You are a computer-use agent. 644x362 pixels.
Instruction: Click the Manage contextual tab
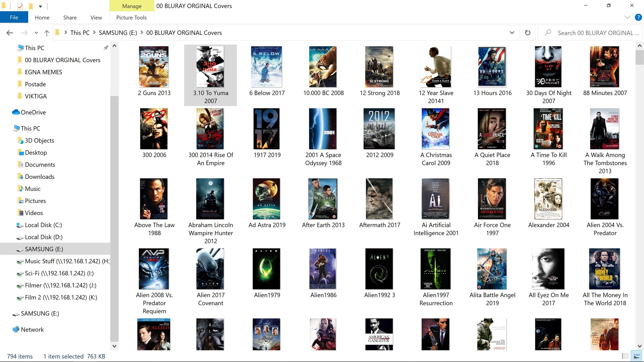point(132,6)
